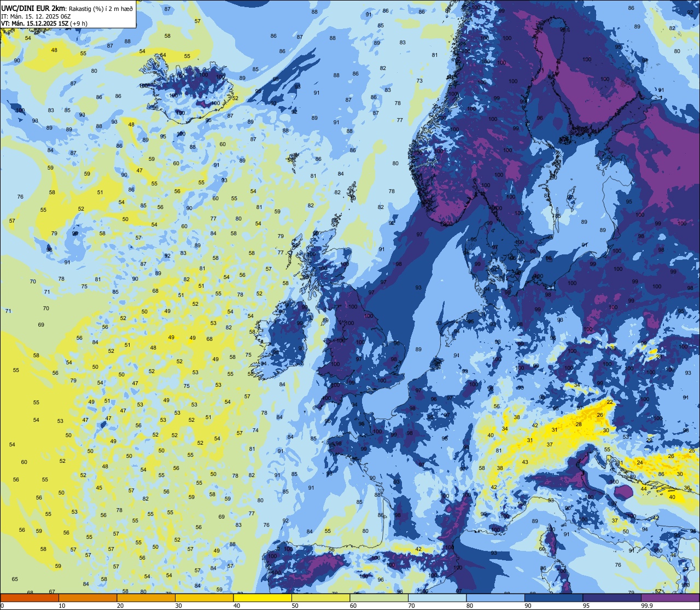The image size is (700, 610).
Task: Click the legend tick label '10'
Action: [62, 606]
